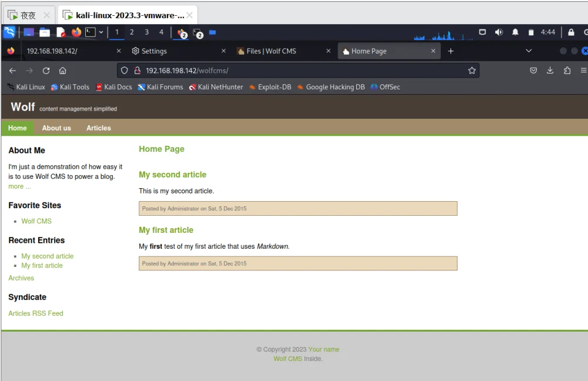Switch to workspace 3
Viewport: 588px width, 381px height.
coord(146,32)
